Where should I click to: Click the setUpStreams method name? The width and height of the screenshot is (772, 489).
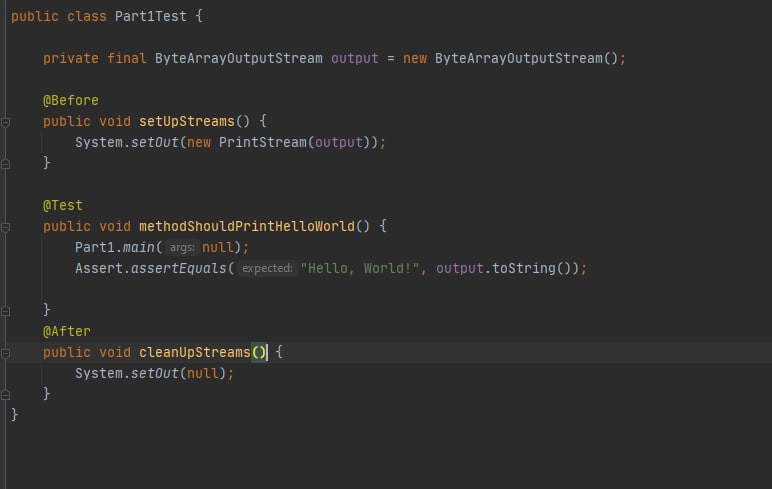pos(187,121)
